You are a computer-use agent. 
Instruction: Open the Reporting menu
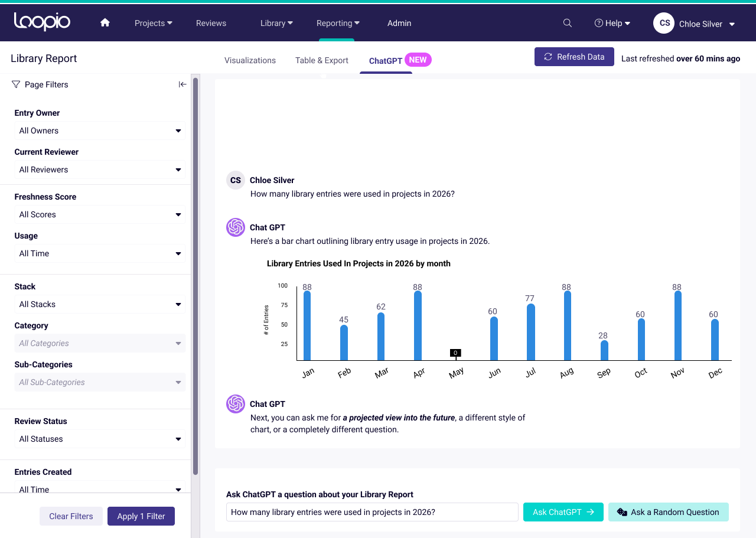point(338,23)
